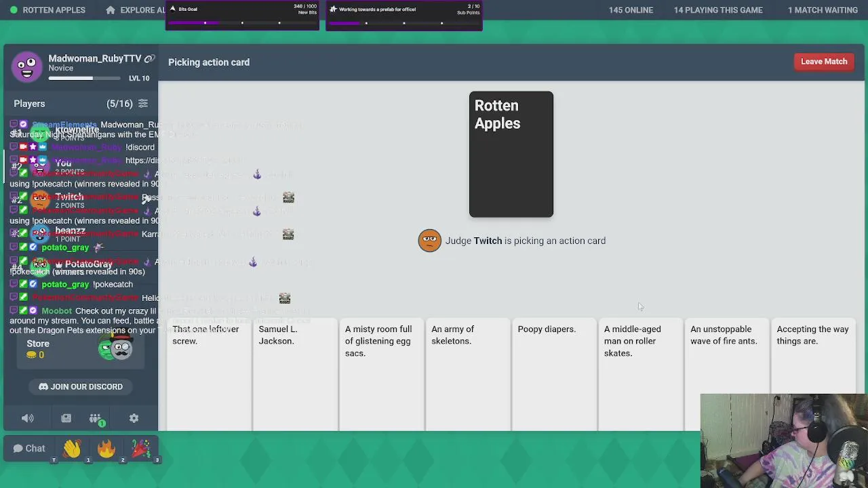The image size is (868, 488).
Task: Join our Discord button
Action: click(x=81, y=386)
